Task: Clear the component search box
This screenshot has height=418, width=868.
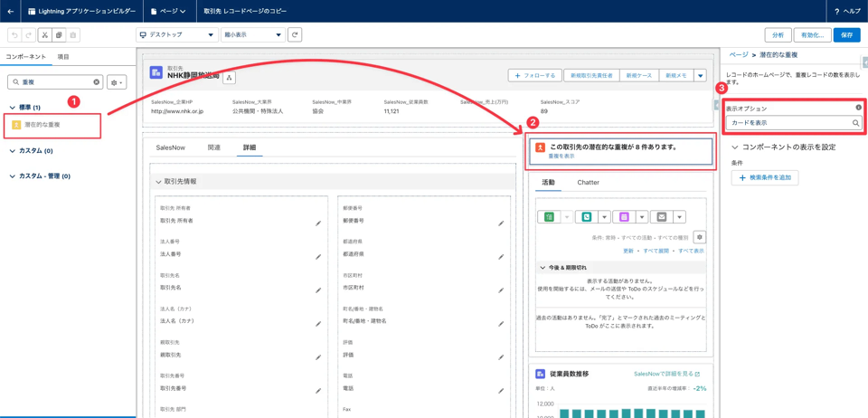Action: (96, 82)
